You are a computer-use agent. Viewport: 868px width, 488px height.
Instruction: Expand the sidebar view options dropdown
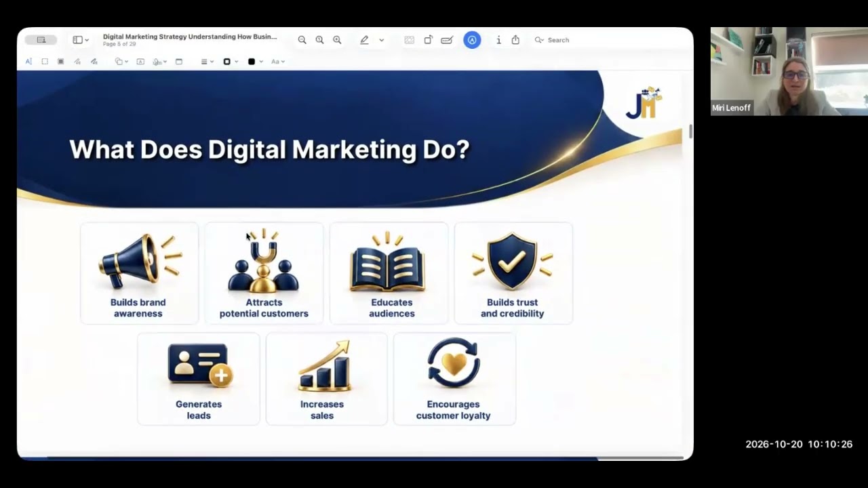(x=81, y=40)
